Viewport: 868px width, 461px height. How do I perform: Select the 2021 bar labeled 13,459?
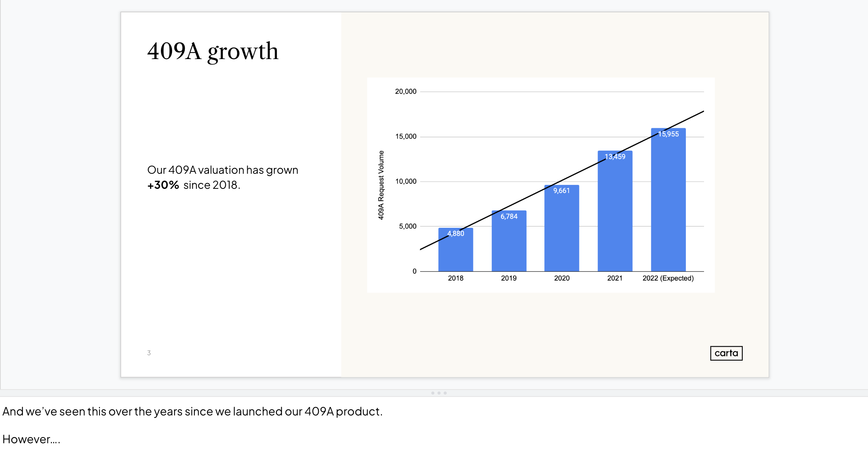(x=615, y=216)
